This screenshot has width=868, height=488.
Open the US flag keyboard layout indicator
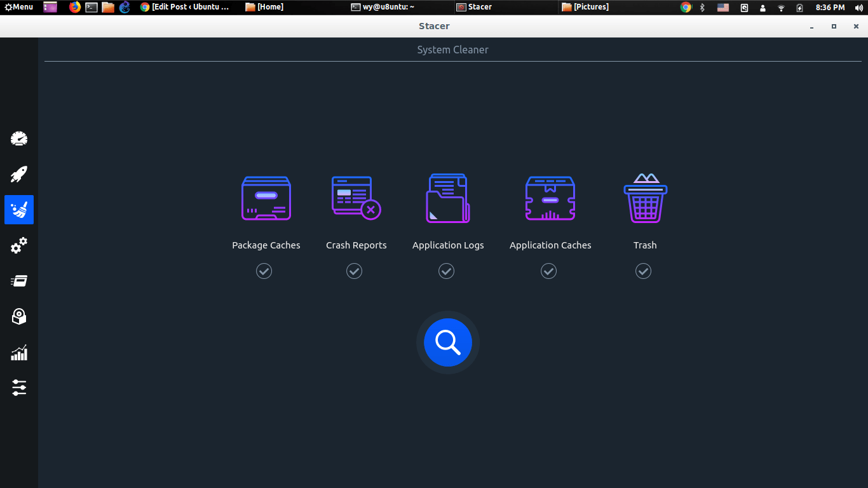coord(723,8)
